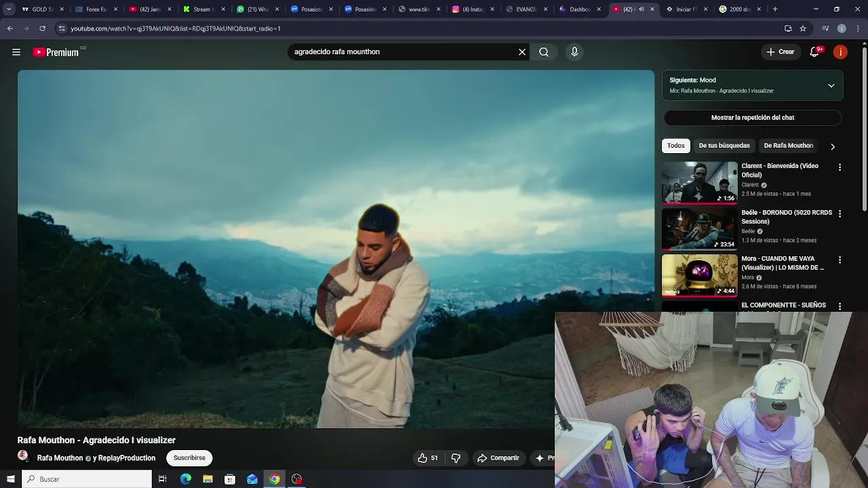Switch to the Forex Fa browser tab

(96, 9)
